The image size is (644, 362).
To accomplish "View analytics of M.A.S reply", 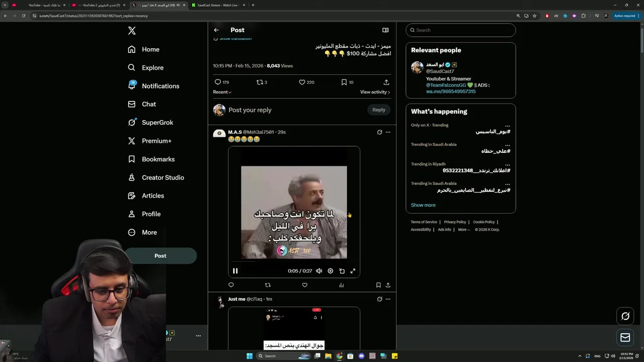I will pyautogui.click(x=341, y=285).
